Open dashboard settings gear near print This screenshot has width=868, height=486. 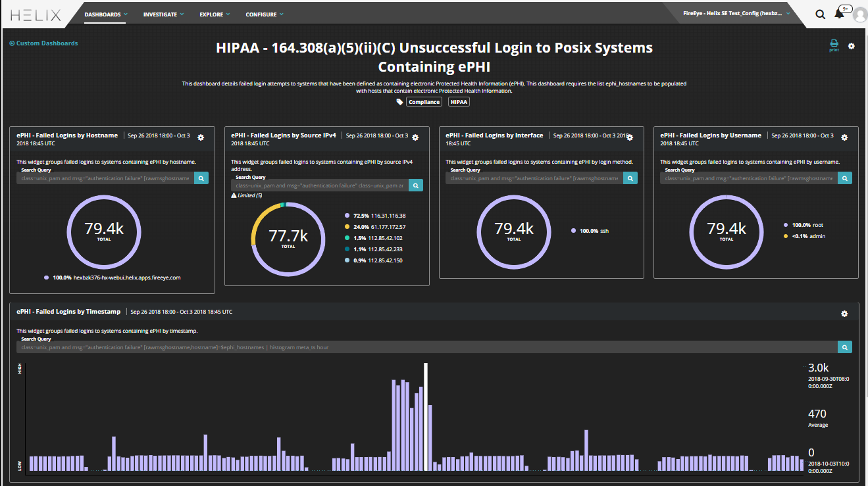(x=852, y=46)
